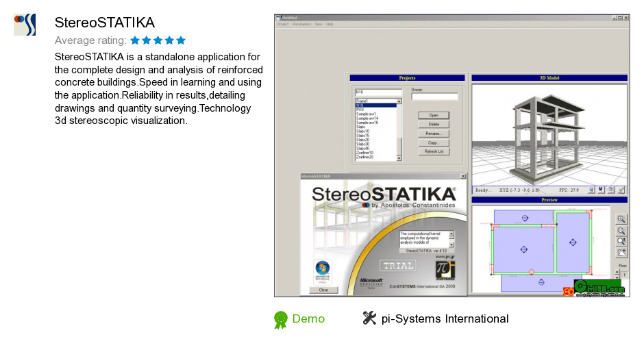The width and height of the screenshot is (644, 350).
Task: Click projects list scrollbar down arrow
Action: [399, 158]
